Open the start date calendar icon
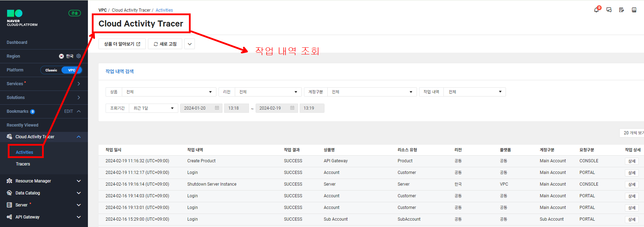This screenshot has height=227, width=644. tap(217, 108)
